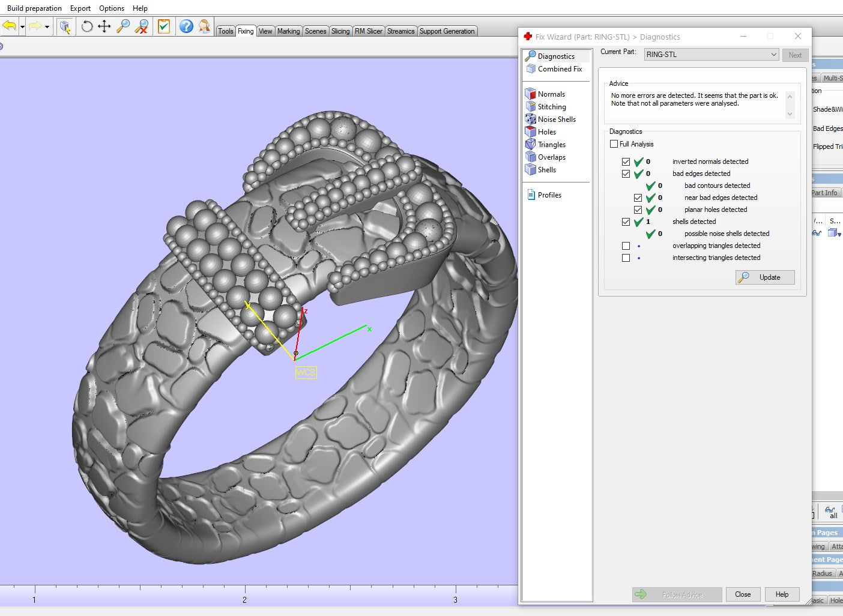Viewport: 843px width, 616px height.
Task: Expand the undo arrow dropdown
Action: [22, 27]
